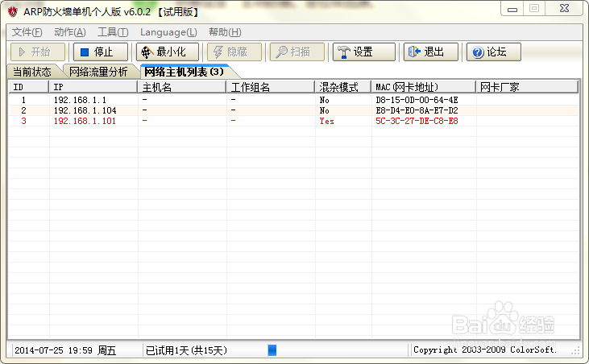Screen dimensions: 589x364
Task: Click MAC address D8-15-0D-00-64-4E
Action: [x=417, y=100]
